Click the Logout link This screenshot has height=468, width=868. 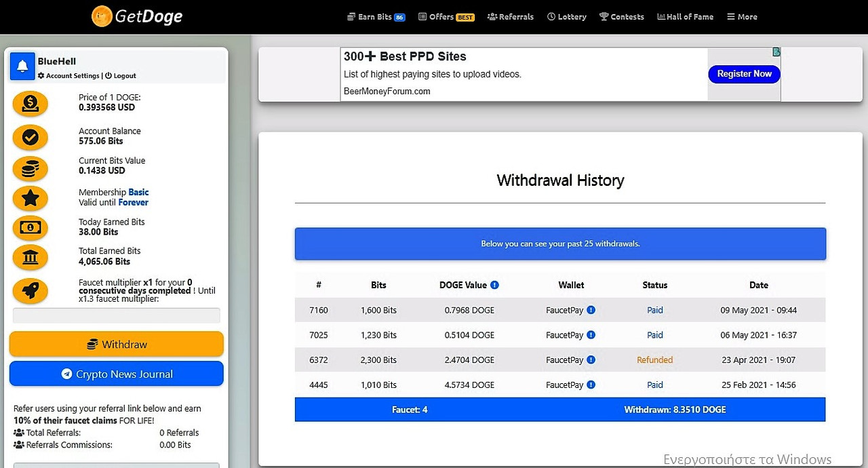121,76
